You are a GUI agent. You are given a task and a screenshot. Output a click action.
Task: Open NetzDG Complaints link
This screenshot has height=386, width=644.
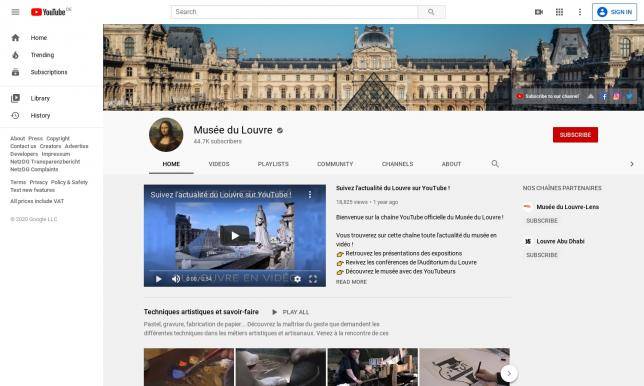point(34,170)
